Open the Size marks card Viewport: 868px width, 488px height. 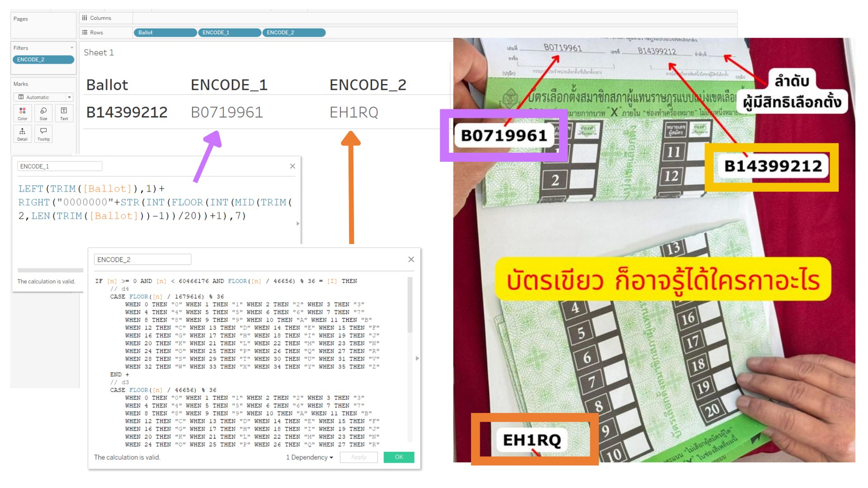click(43, 113)
